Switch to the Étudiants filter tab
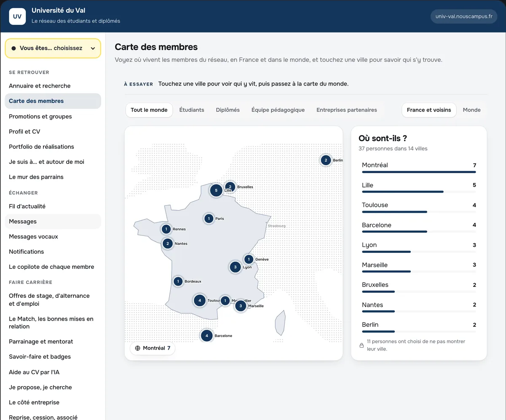The height and width of the screenshot is (420, 506). [x=191, y=110]
